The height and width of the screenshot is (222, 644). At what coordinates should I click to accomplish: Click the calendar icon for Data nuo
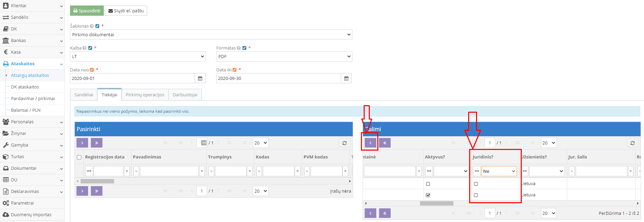pyautogui.click(x=200, y=79)
